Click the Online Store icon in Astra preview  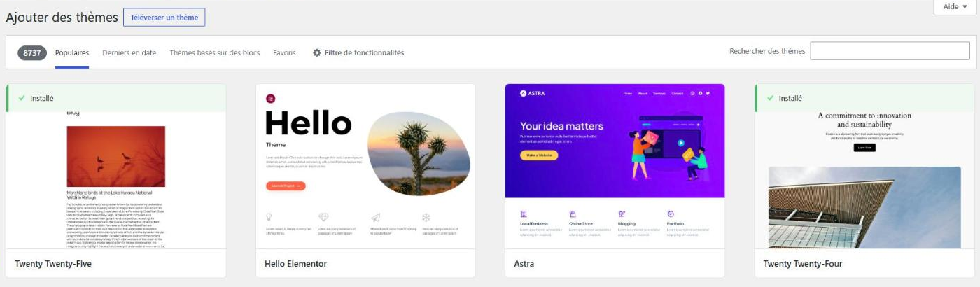click(572, 214)
